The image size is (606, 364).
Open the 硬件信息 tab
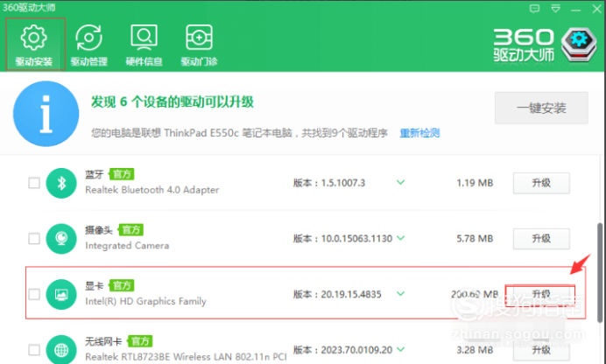tap(144, 45)
